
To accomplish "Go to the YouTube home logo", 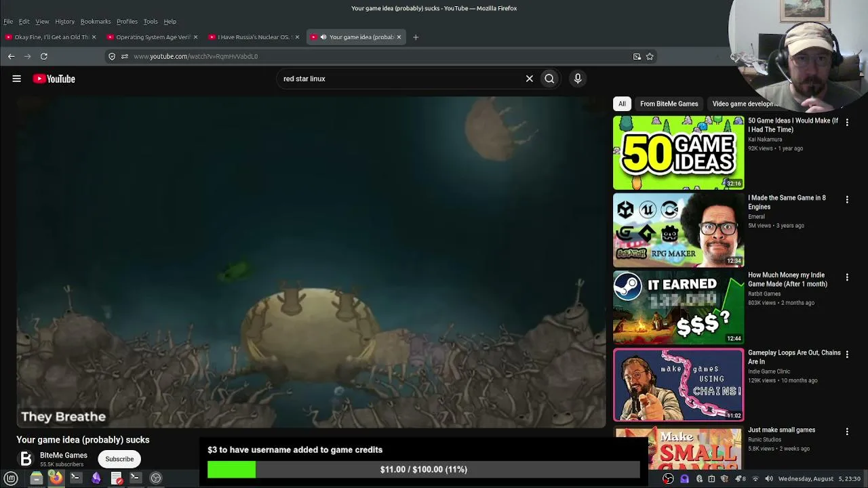I will coord(54,79).
